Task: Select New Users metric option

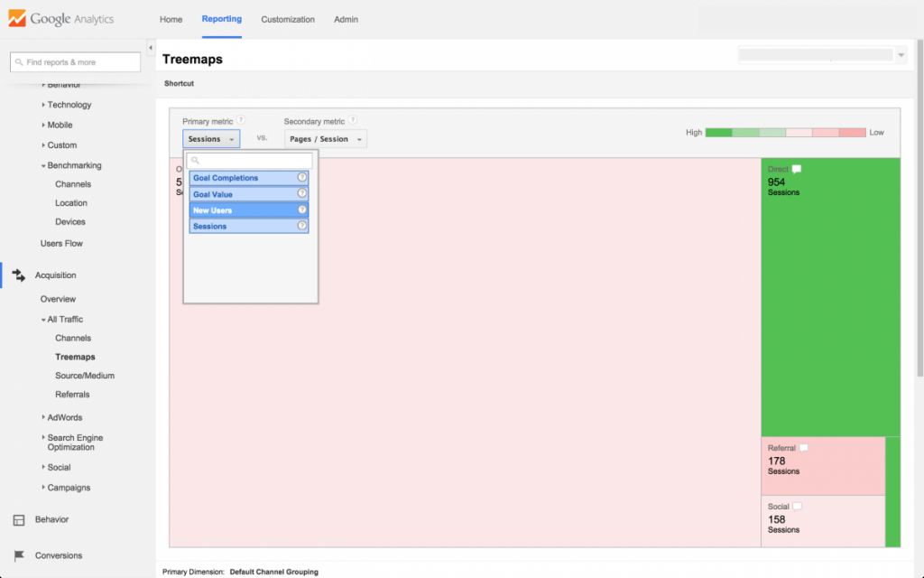Action: (249, 210)
